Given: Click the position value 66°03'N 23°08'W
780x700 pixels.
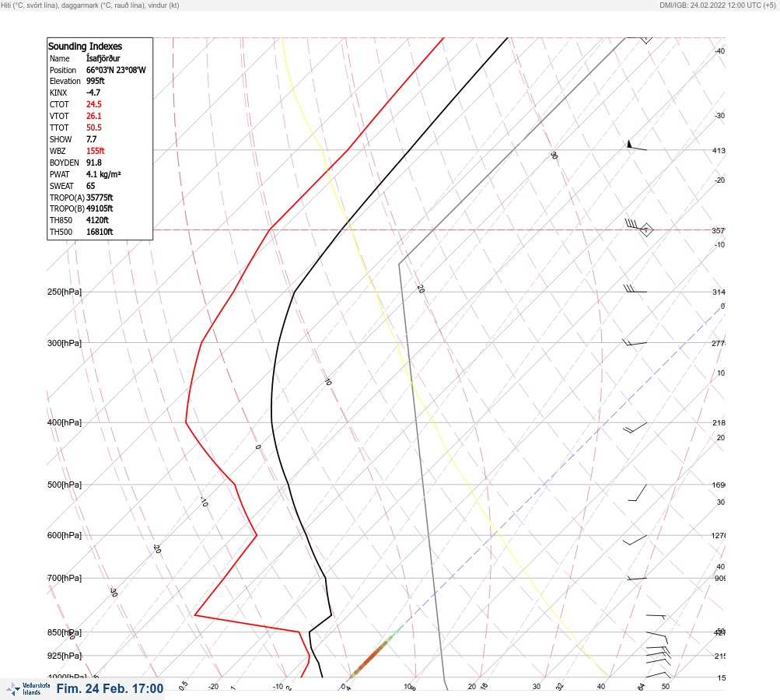Looking at the screenshot, I should pos(116,70).
